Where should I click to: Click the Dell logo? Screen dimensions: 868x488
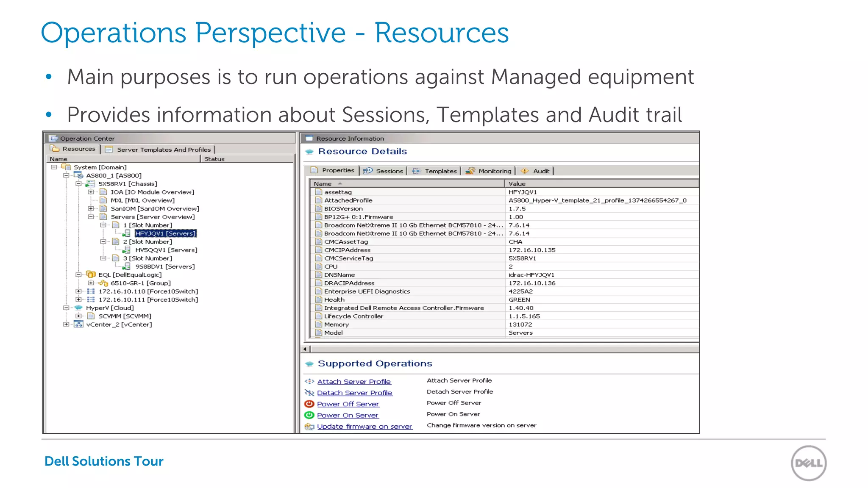pos(809,463)
